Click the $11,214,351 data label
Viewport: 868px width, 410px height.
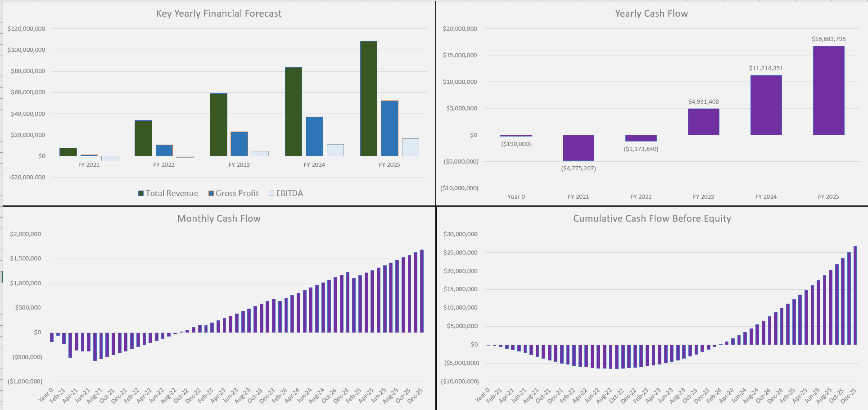pos(765,68)
